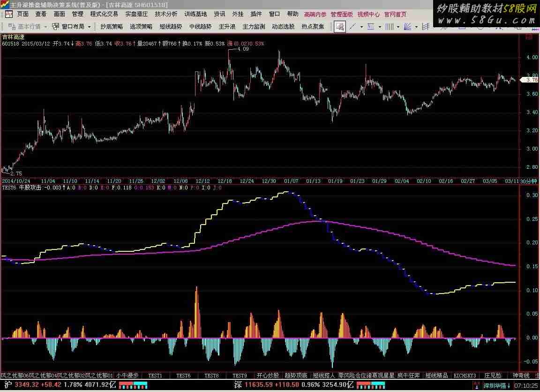
Task: Click the 热点聚焦 toolbar button
Action: [313, 27]
